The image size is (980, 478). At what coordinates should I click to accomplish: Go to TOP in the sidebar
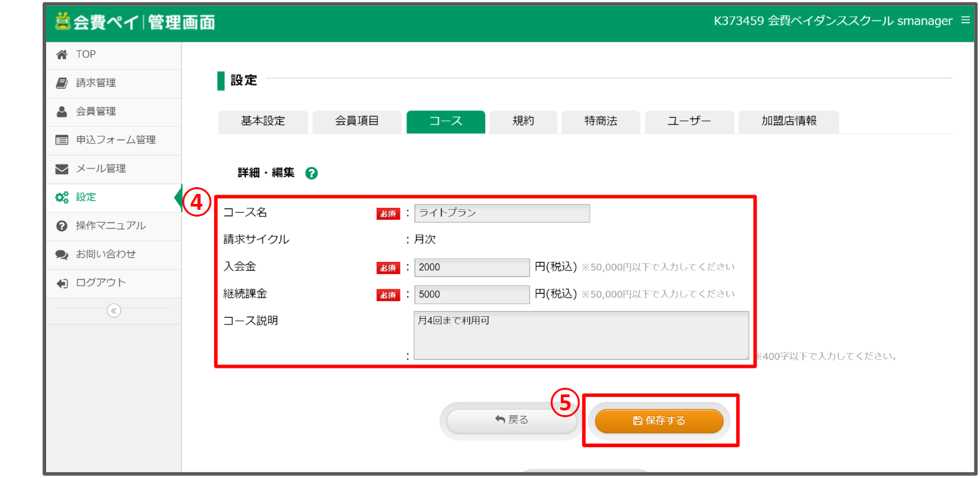(86, 55)
